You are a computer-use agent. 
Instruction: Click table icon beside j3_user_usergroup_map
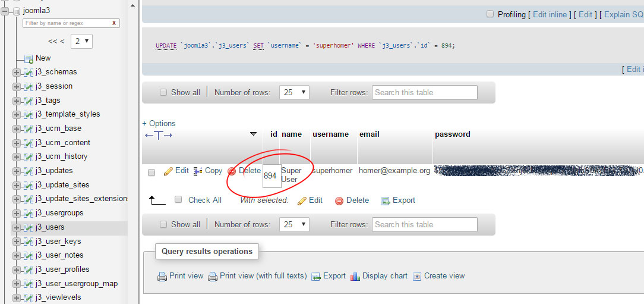point(29,284)
